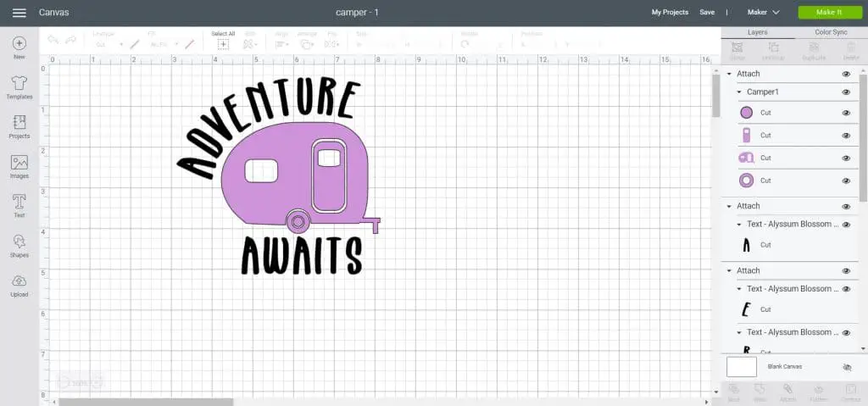This screenshot has height=406, width=868.
Task: Open the Templates t-shirt icon
Action: tap(19, 83)
